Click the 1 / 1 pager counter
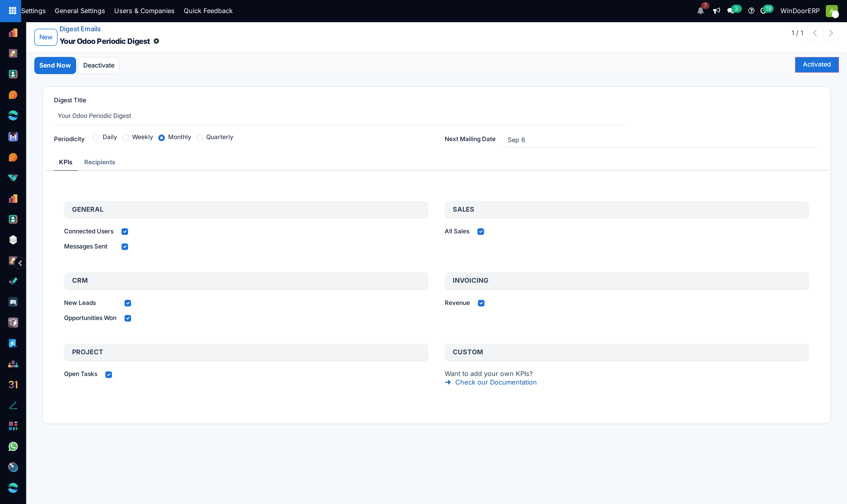This screenshot has height=504, width=847. point(797,33)
